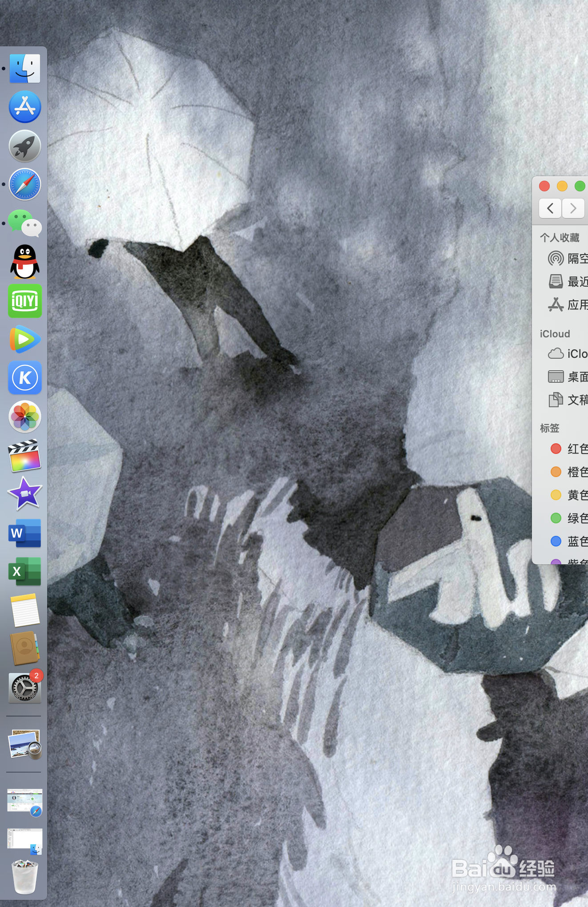Select Applications in the Finder sidebar
588x907 pixels.
click(x=568, y=305)
